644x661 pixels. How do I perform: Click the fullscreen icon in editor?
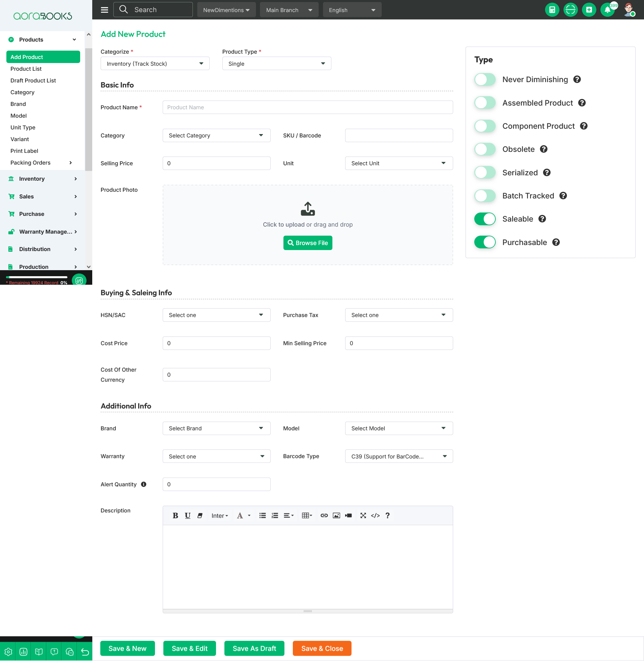tap(363, 515)
